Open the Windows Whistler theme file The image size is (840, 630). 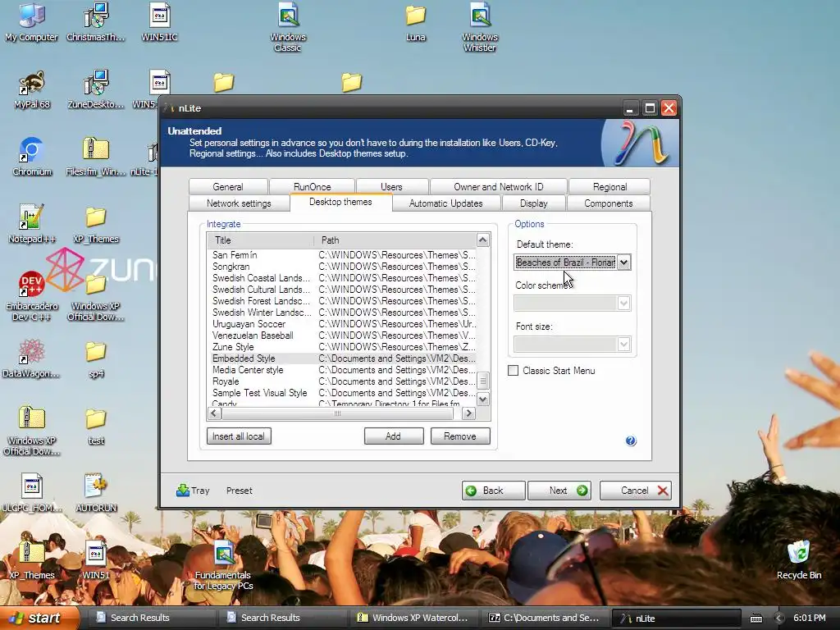pyautogui.click(x=479, y=27)
